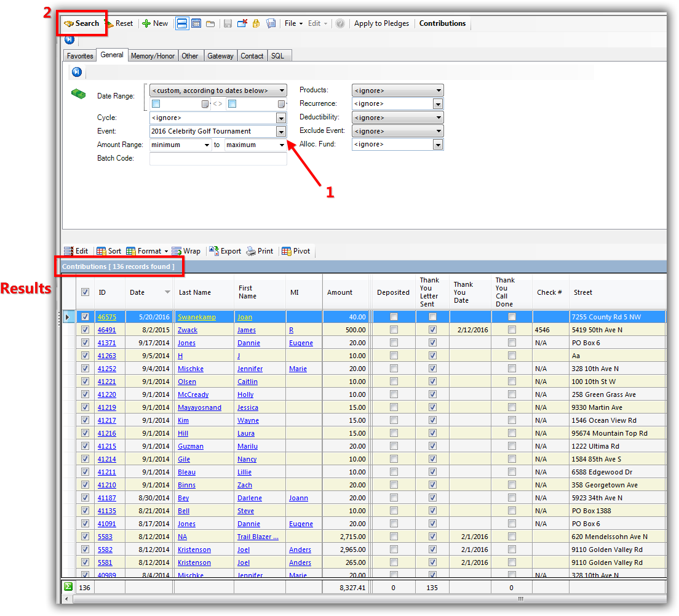Toggle Wrap on the grid toolbar

(x=186, y=251)
